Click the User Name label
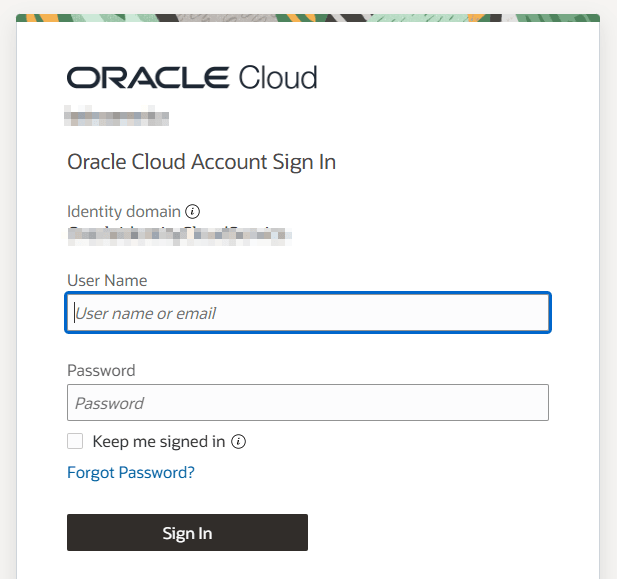Image resolution: width=617 pixels, height=579 pixels. [x=107, y=281]
